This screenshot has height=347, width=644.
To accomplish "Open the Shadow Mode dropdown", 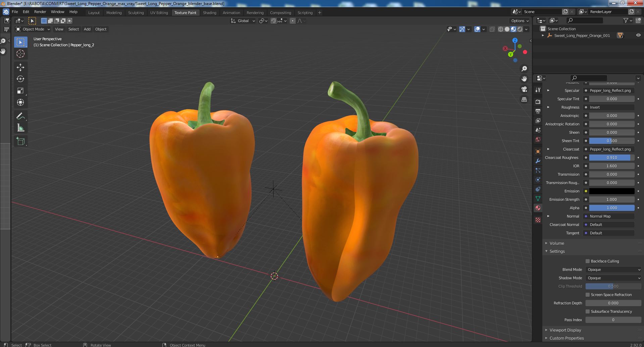I will pyautogui.click(x=613, y=278).
